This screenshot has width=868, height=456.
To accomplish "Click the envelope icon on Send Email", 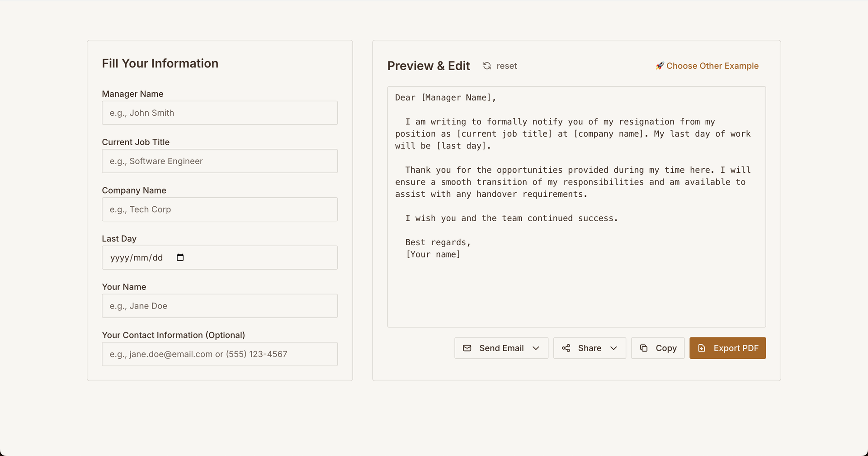I will tap(467, 348).
